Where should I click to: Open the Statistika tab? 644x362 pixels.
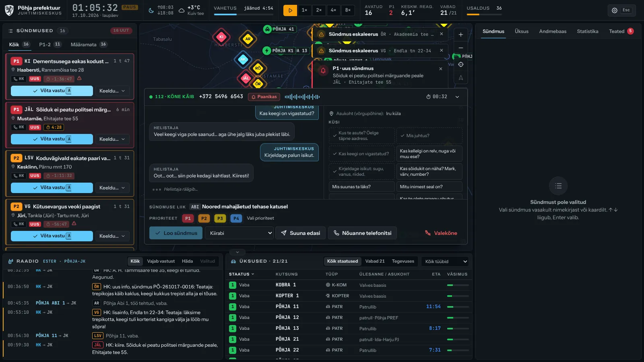pos(587,31)
